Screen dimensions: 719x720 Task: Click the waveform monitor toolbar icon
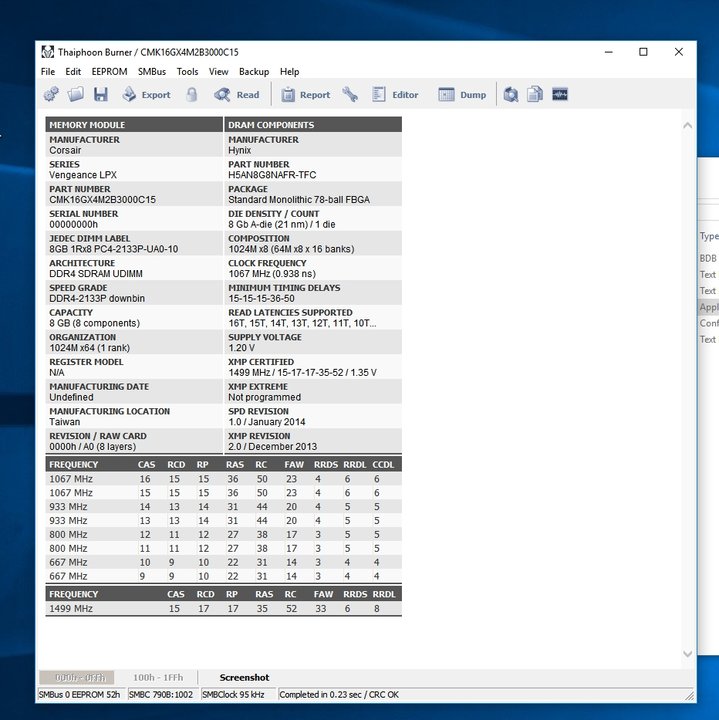click(x=560, y=94)
